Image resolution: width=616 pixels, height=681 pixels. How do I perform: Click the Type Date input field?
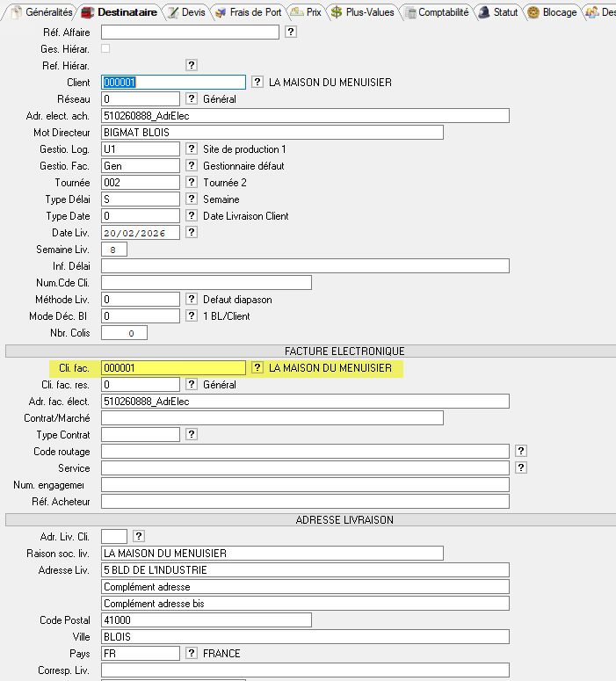(x=141, y=216)
